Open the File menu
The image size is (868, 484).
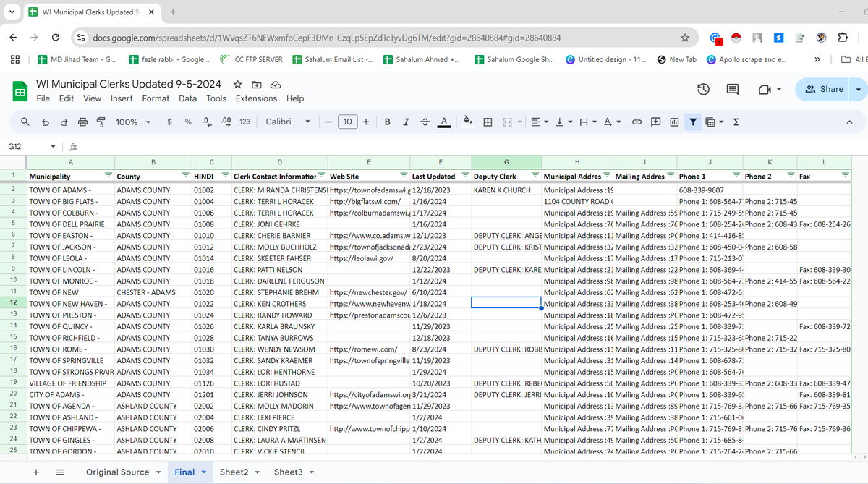coord(43,98)
